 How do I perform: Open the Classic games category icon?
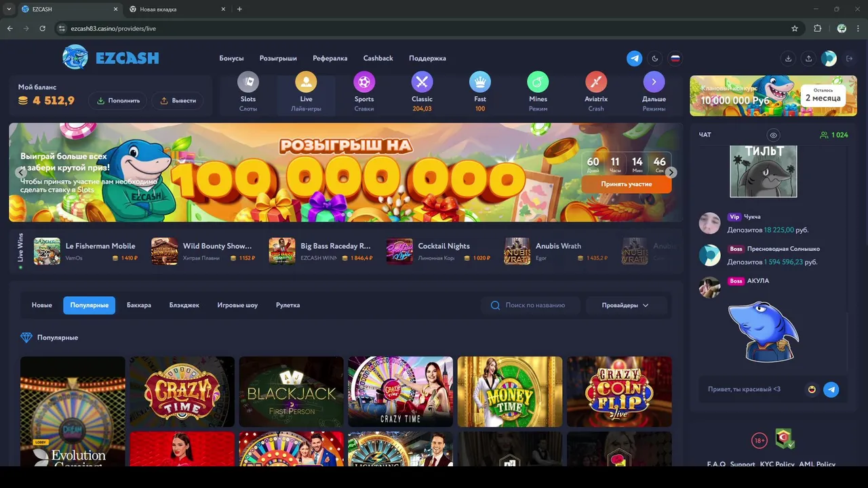click(x=422, y=82)
